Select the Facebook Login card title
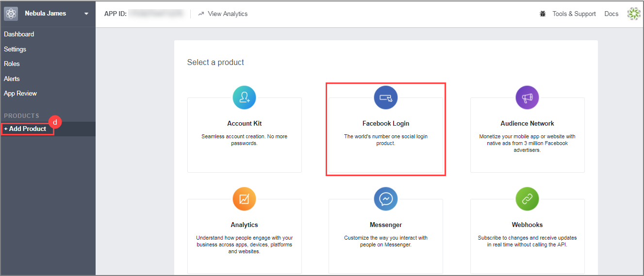The height and width of the screenshot is (276, 644). (x=386, y=123)
